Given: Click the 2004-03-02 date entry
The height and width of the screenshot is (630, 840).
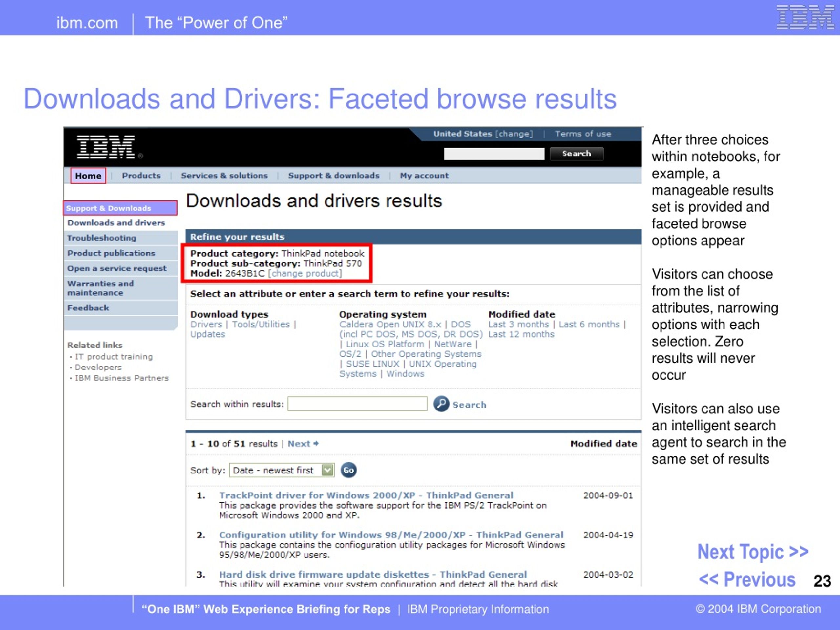Looking at the screenshot, I should [x=608, y=575].
